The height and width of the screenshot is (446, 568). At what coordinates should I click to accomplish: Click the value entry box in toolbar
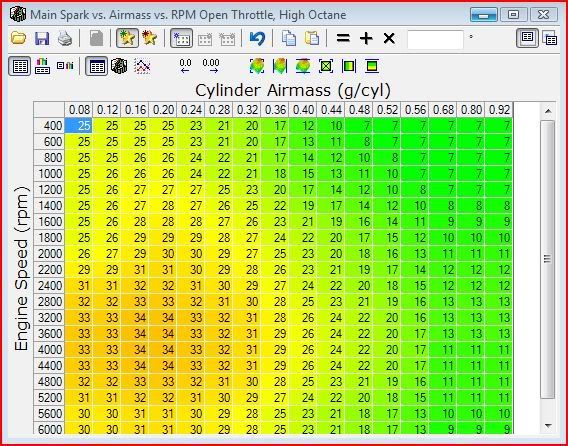point(435,39)
